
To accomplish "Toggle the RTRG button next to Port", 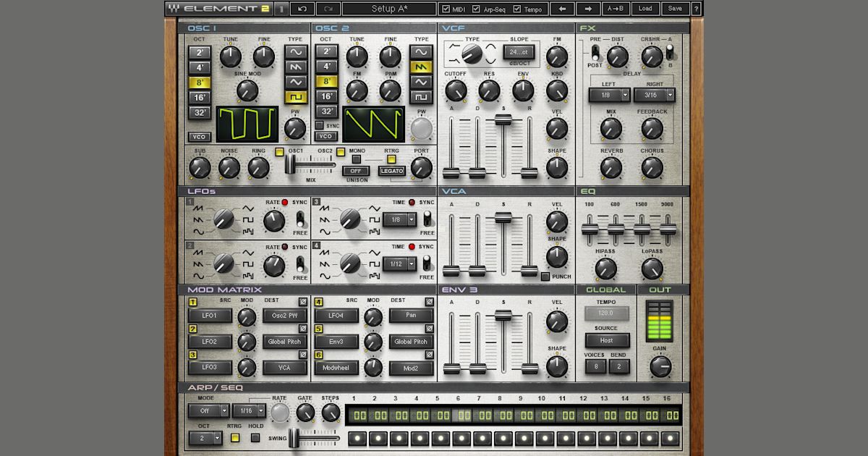I will tap(391, 159).
